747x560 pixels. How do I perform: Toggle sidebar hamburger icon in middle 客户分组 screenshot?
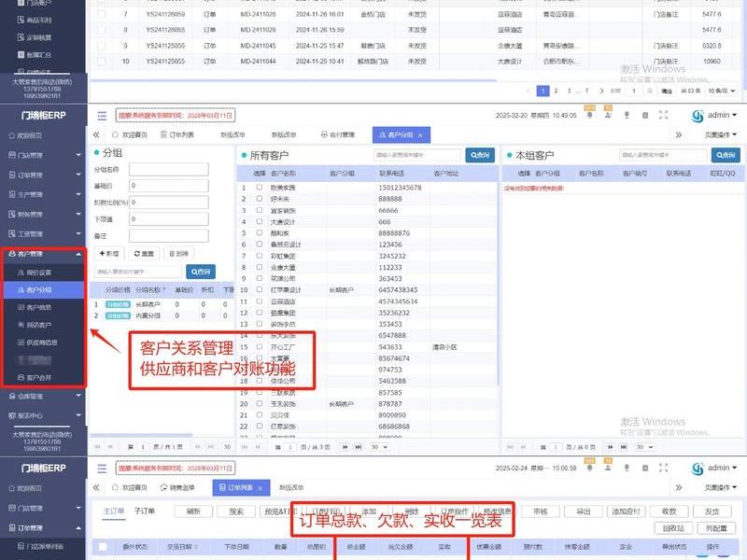[102, 116]
